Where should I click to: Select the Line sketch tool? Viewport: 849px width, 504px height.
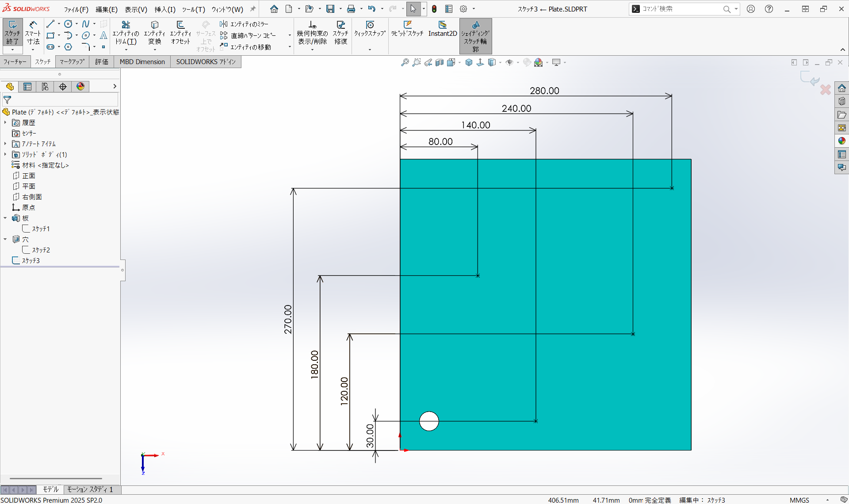point(50,24)
